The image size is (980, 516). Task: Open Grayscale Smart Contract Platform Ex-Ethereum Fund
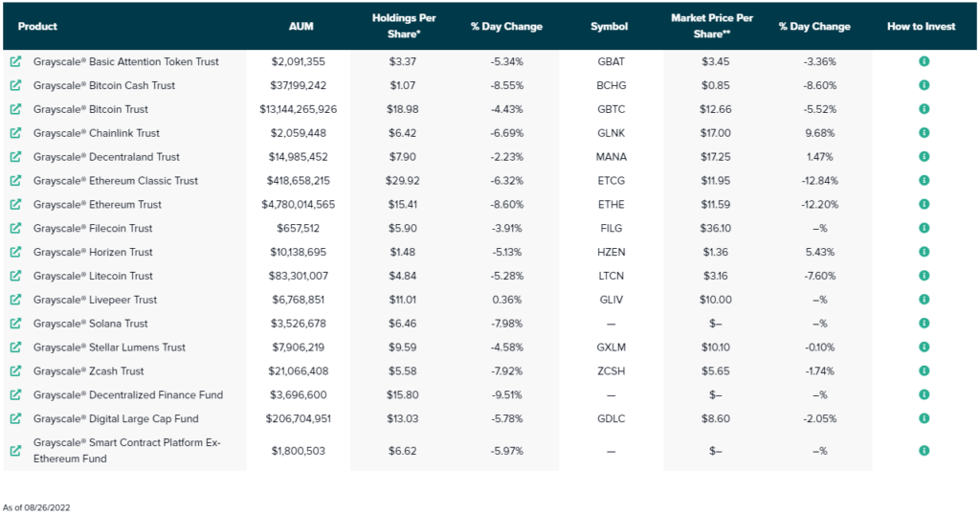coord(126,450)
